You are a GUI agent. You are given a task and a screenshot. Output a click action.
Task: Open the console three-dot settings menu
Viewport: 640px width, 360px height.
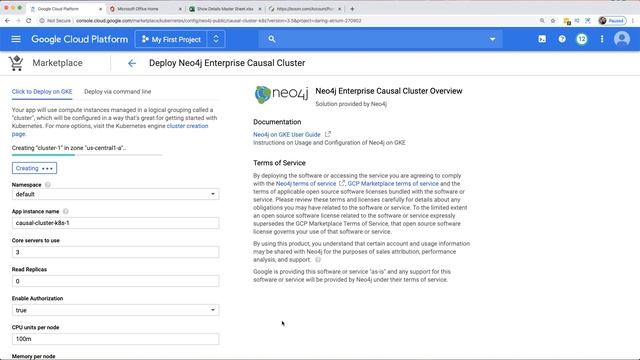pos(602,39)
